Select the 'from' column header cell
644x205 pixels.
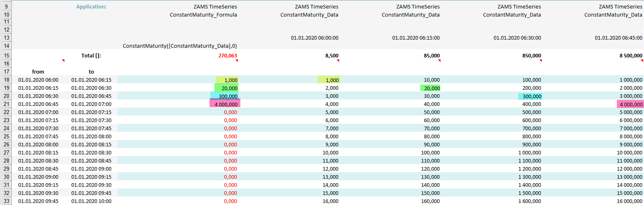38,72
